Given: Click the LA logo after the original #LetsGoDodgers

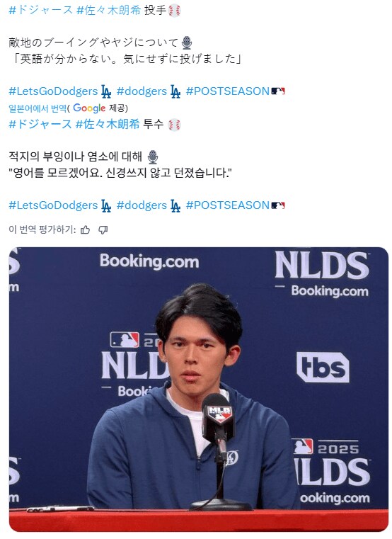Looking at the screenshot, I should (x=106, y=91).
